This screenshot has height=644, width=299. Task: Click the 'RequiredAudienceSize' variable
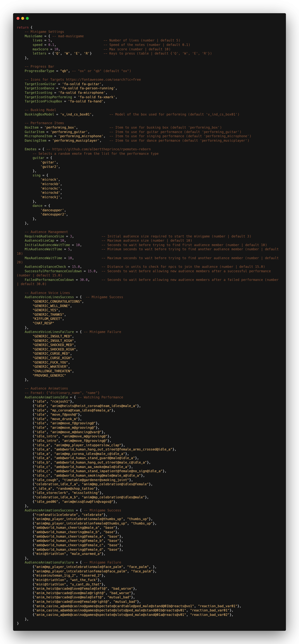pyautogui.click(x=44, y=237)
